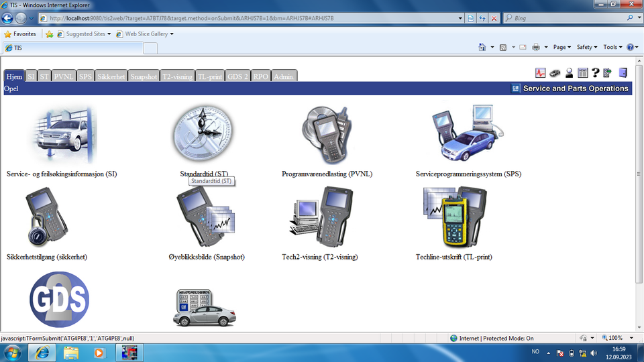Open the Favorites button
The height and width of the screenshot is (362, 644).
point(19,34)
